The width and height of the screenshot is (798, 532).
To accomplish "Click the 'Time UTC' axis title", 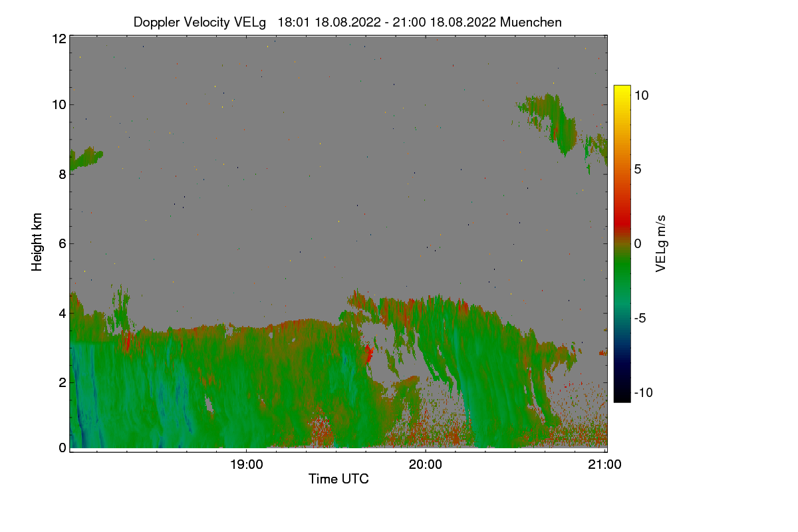I will click(x=338, y=479).
